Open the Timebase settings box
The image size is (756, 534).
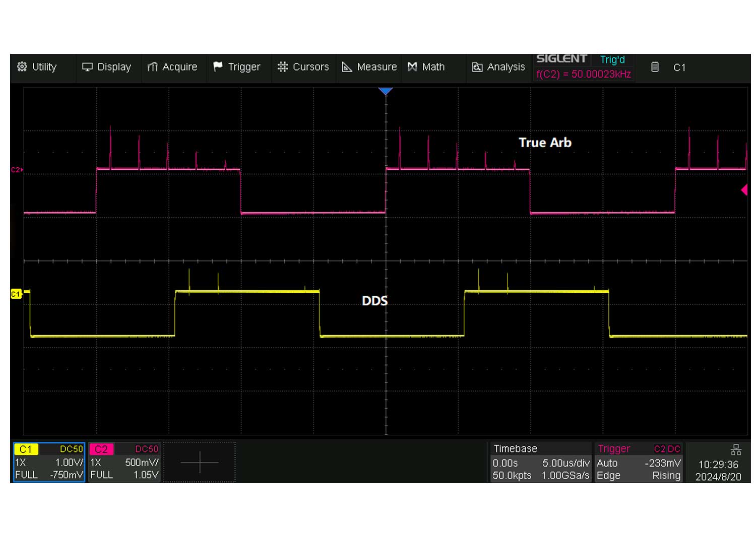540,462
